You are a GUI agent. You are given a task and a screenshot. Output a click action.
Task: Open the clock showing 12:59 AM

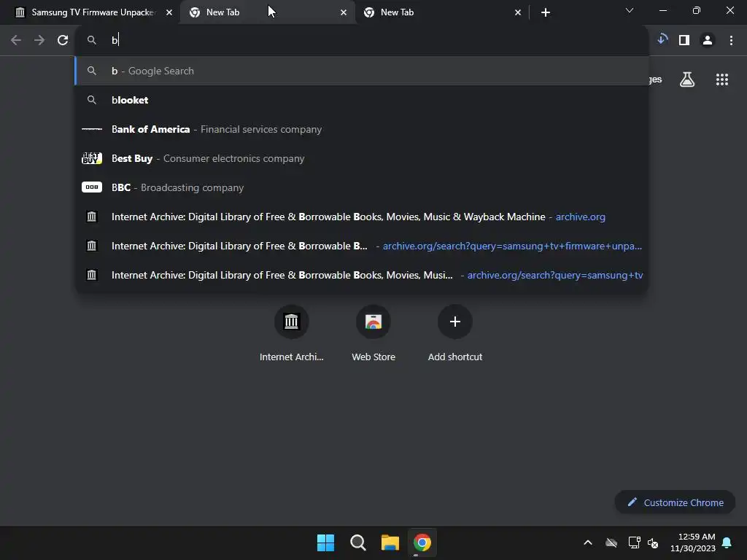(x=693, y=542)
